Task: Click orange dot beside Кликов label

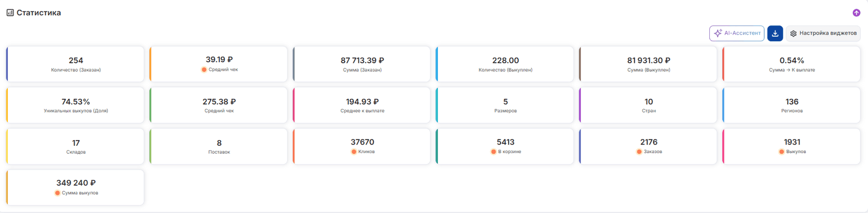Action: pos(354,152)
